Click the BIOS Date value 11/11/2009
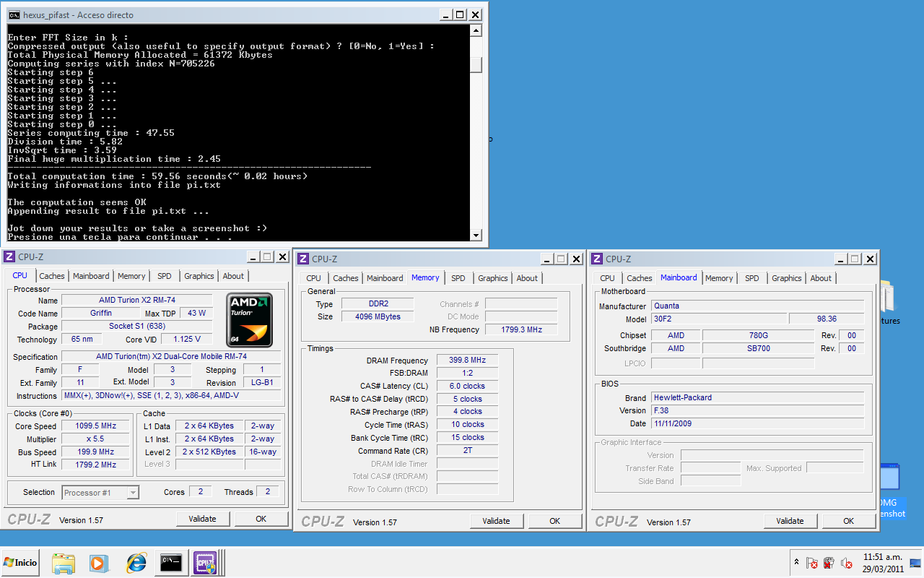This screenshot has width=924, height=578. click(x=757, y=424)
